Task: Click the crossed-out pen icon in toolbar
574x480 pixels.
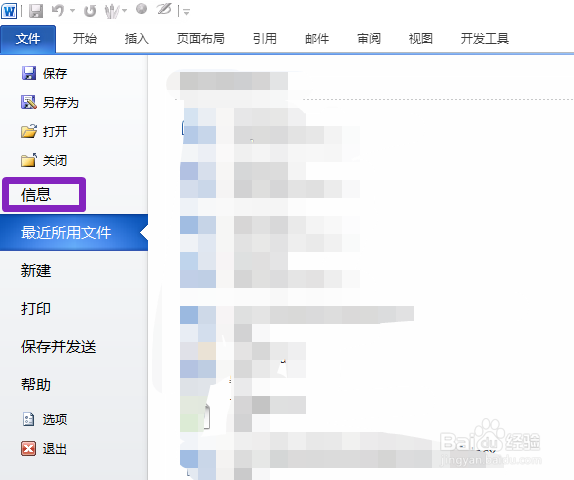Action: pyautogui.click(x=164, y=9)
